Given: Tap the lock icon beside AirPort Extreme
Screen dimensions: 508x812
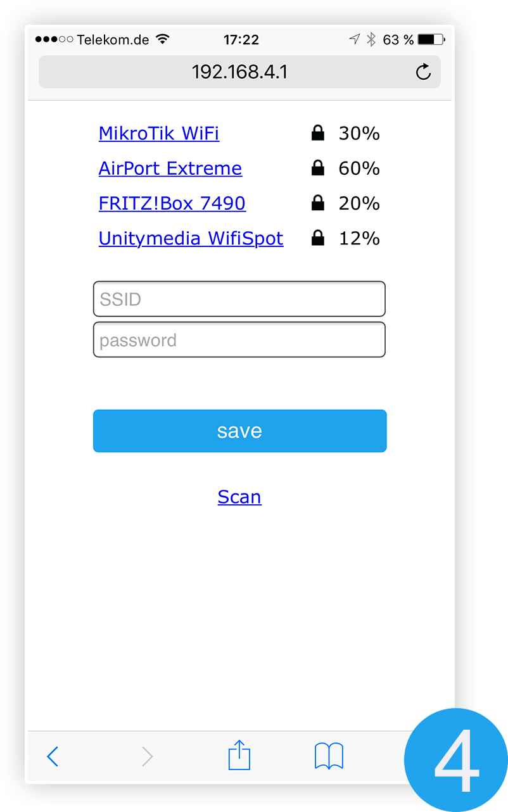Looking at the screenshot, I should pyautogui.click(x=318, y=168).
